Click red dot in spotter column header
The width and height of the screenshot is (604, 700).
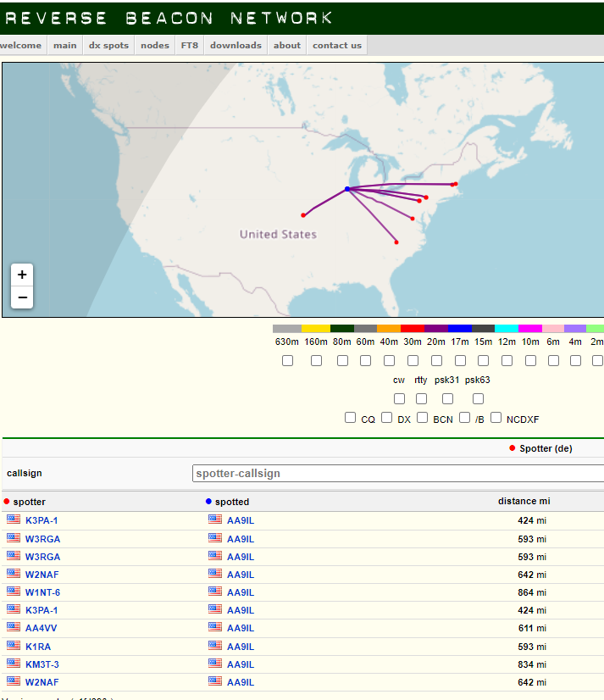tap(7, 502)
